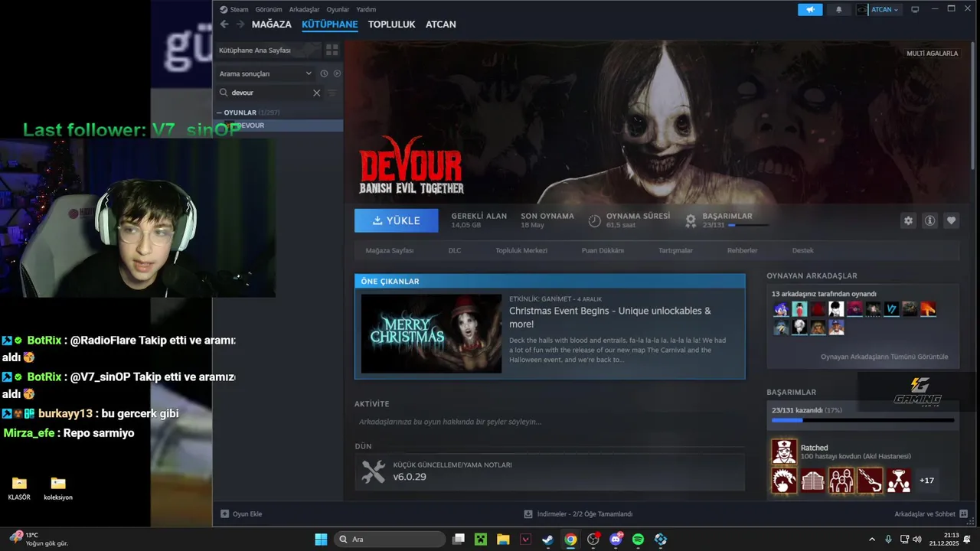Image resolution: width=980 pixels, height=551 pixels.
Task: Click the Ratched achievement icon
Action: [784, 452]
